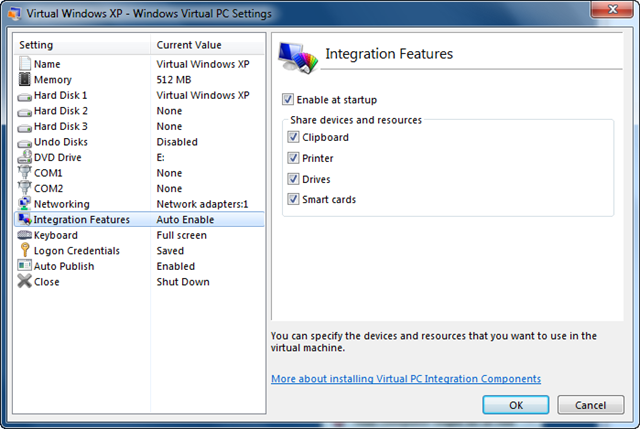Click the Full screen keyboard value
Viewport: 640px width, 429px height.
pyautogui.click(x=182, y=235)
